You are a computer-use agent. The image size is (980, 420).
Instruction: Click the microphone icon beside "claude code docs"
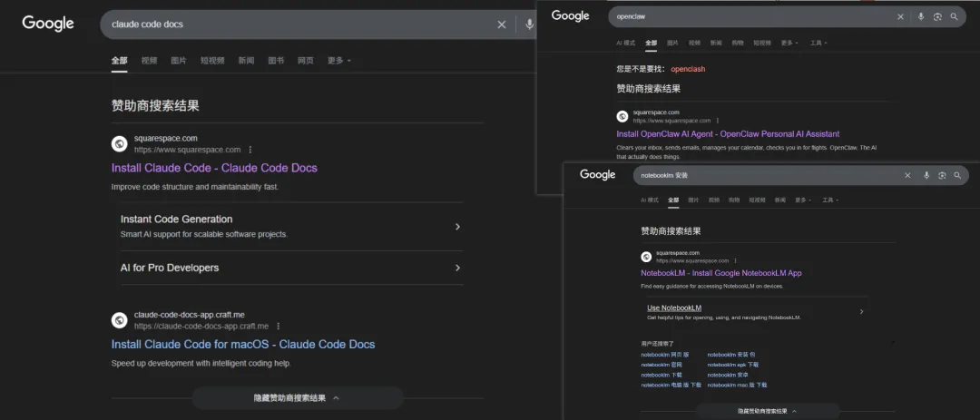529,24
